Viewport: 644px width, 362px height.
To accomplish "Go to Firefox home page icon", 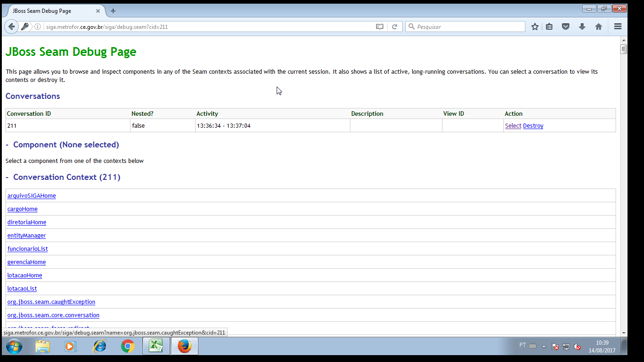I will point(599,27).
